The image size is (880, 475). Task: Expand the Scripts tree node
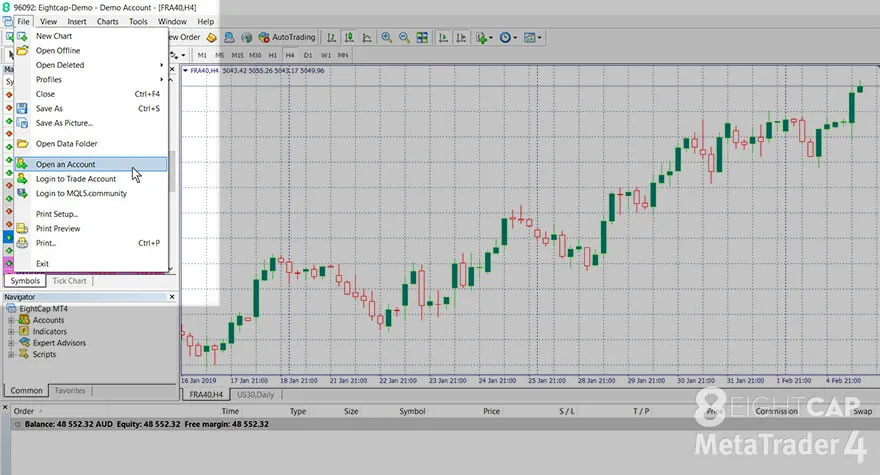point(11,354)
